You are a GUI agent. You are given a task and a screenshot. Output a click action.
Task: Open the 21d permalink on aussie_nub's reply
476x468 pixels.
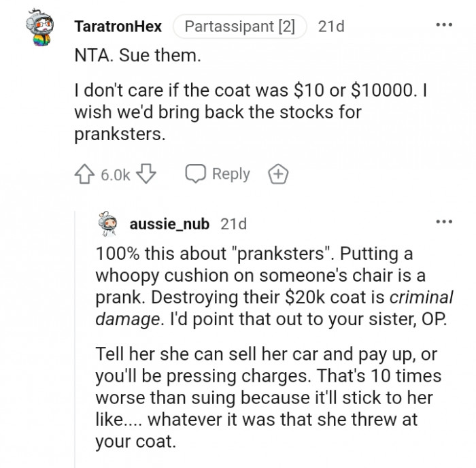point(234,223)
